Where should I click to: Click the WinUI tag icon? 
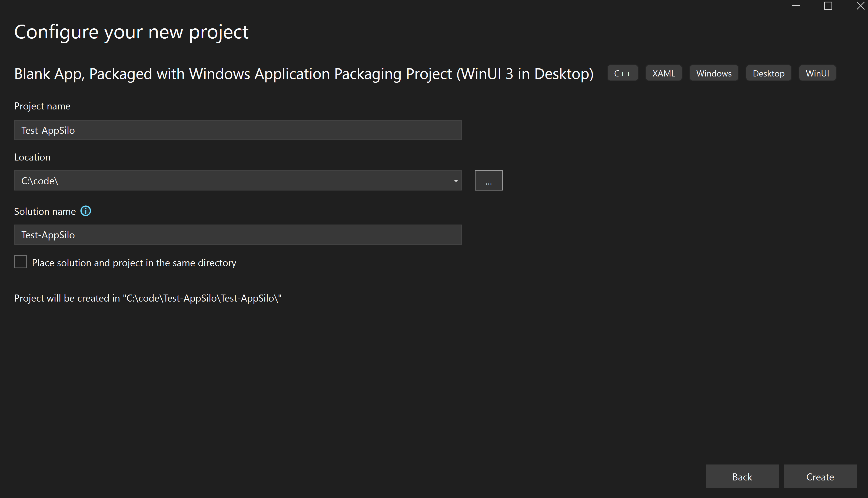click(817, 73)
